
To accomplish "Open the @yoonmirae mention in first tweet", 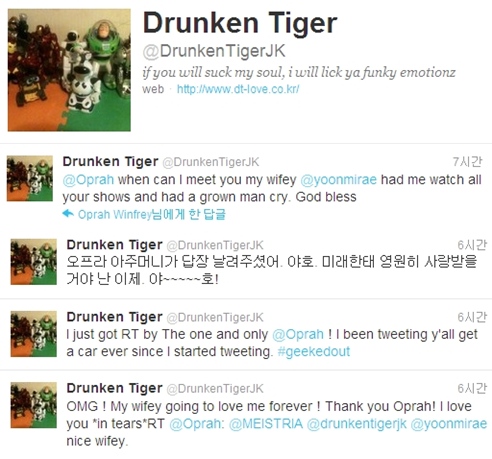I will point(338,180).
